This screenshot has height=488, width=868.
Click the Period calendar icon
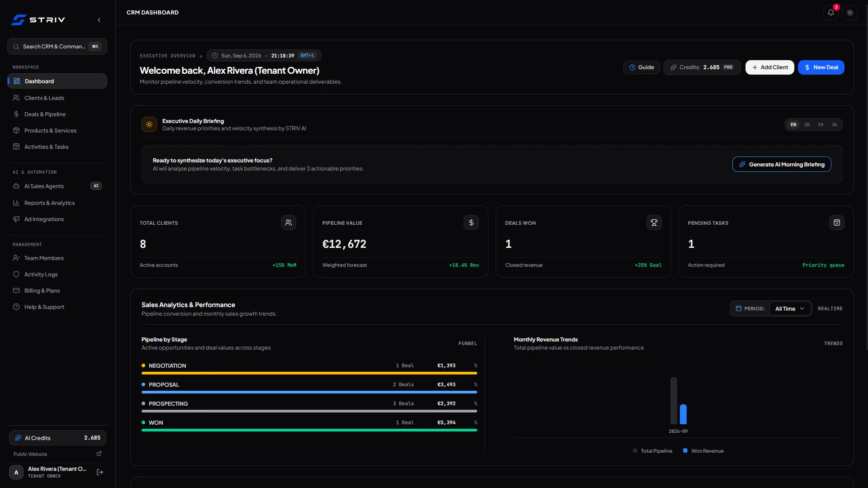point(739,308)
